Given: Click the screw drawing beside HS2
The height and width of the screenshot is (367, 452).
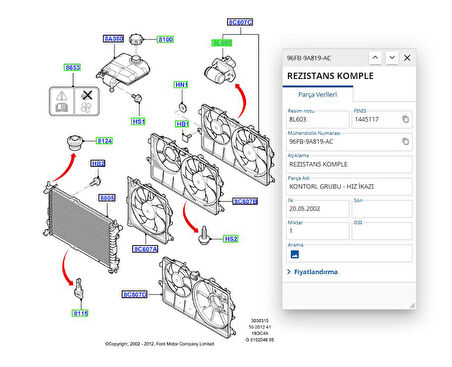Looking at the screenshot, I should point(204,236).
